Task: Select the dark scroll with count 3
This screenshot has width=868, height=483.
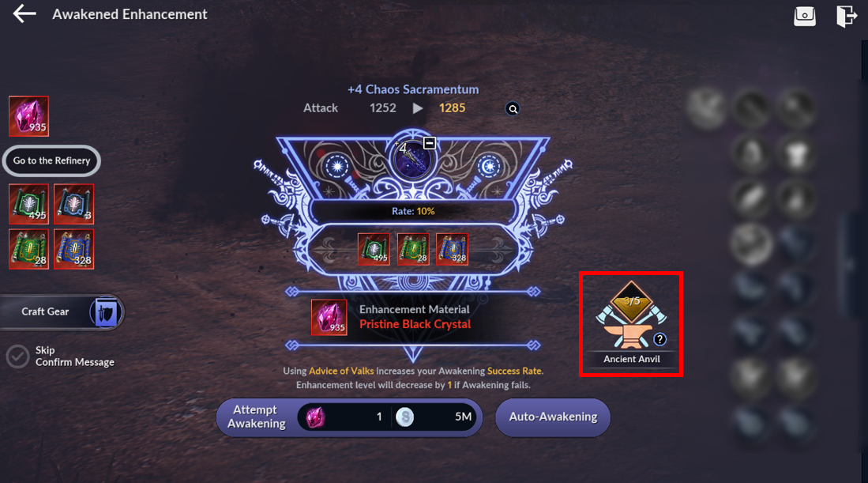Action: 74,205
